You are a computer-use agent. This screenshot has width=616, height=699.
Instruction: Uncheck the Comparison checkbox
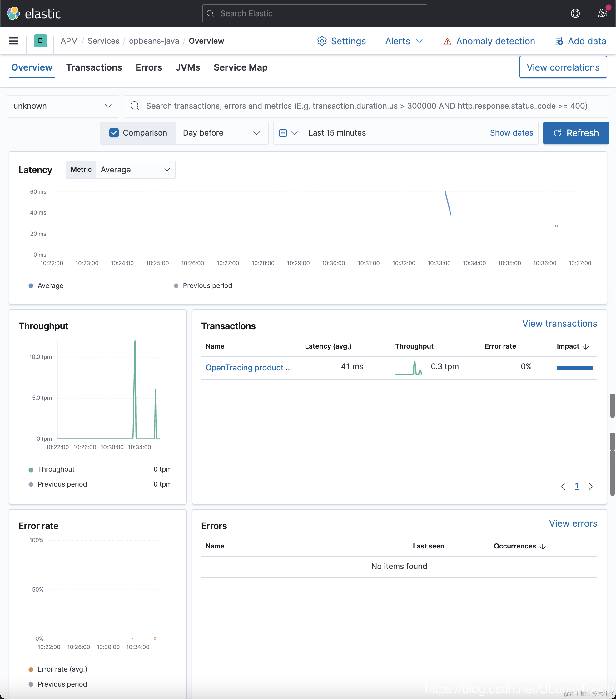point(114,133)
